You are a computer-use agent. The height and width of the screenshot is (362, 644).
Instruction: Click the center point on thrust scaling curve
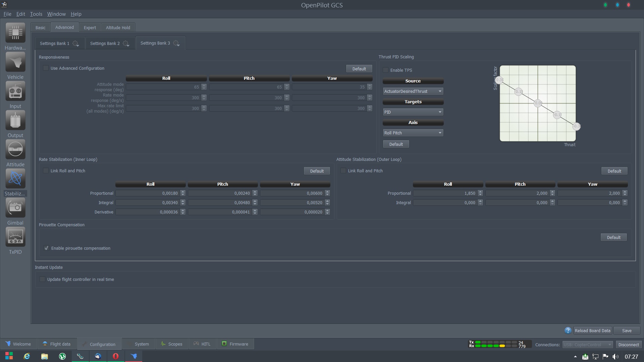(x=538, y=103)
